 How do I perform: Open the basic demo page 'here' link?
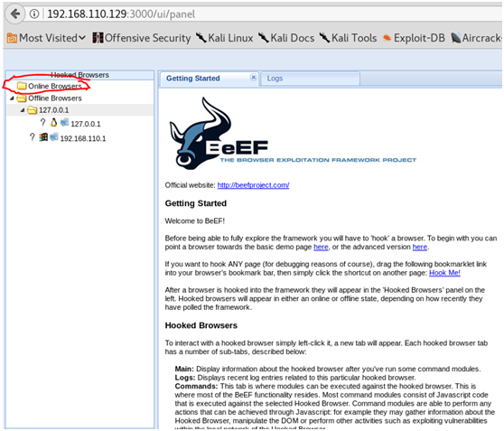(321, 247)
